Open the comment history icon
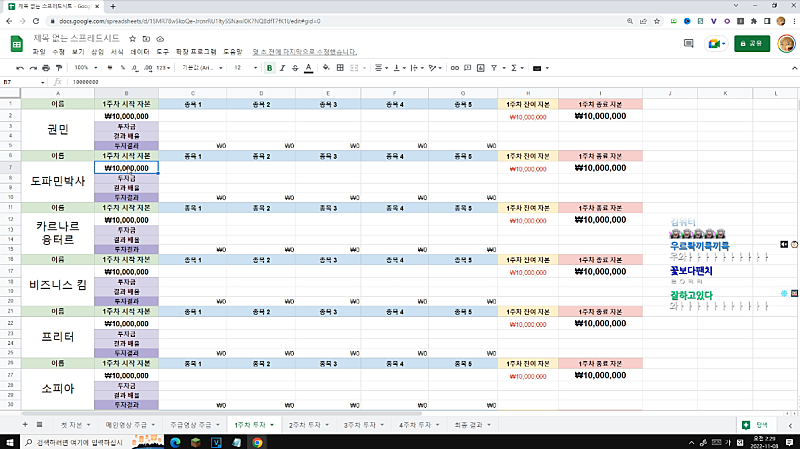The image size is (800, 449). pyautogui.click(x=686, y=43)
